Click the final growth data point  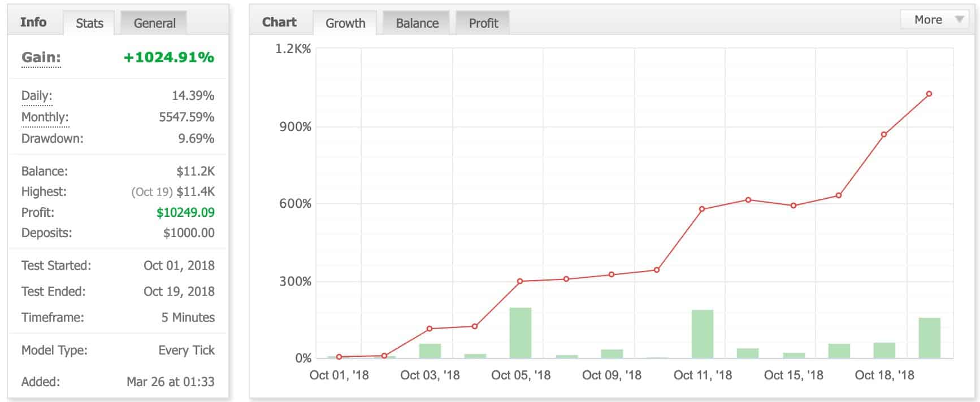coord(929,94)
